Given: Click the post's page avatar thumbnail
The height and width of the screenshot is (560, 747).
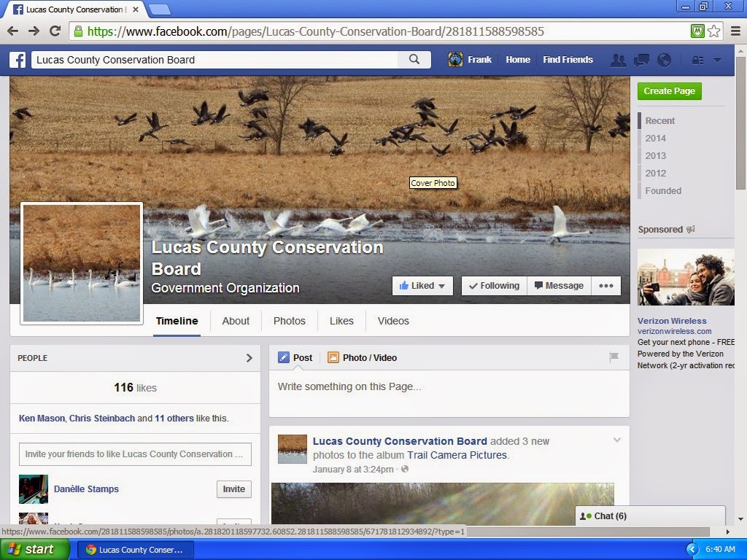Looking at the screenshot, I should point(293,449).
